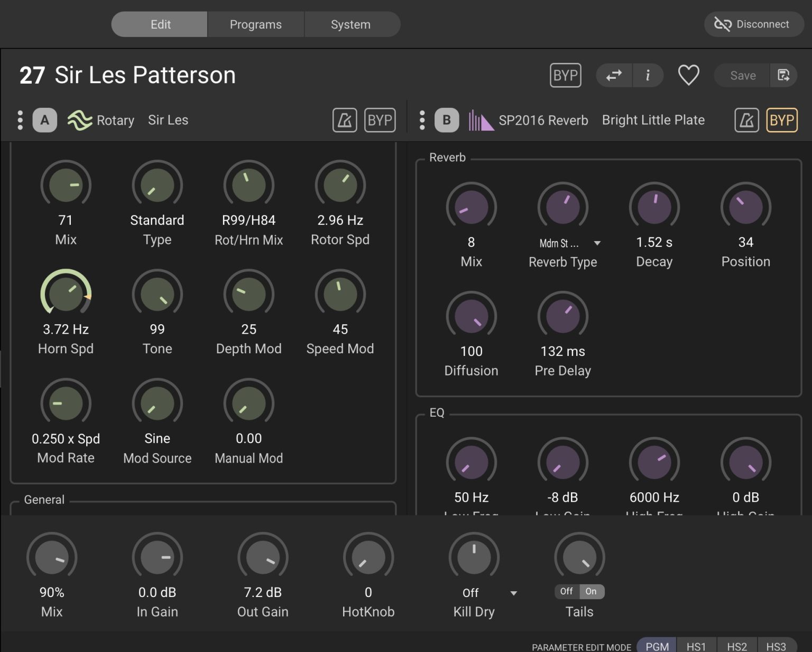Open the SP2016 Reverb algorithm selector label
Image resolution: width=812 pixels, height=652 pixels.
coord(543,120)
